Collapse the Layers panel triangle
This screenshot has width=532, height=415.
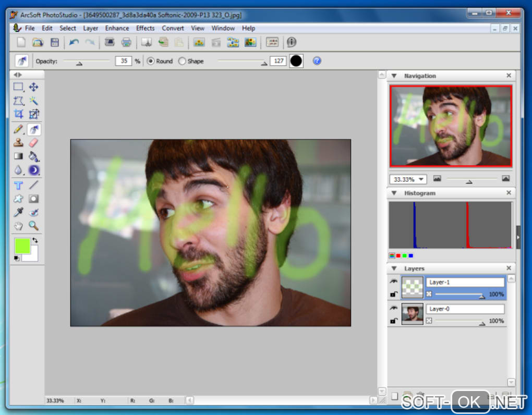click(394, 268)
